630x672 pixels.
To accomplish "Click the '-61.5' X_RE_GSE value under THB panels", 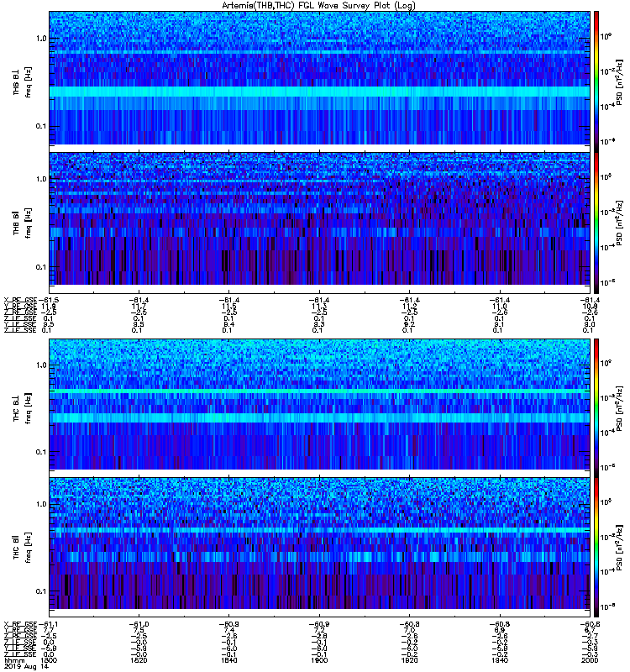I will [49, 300].
